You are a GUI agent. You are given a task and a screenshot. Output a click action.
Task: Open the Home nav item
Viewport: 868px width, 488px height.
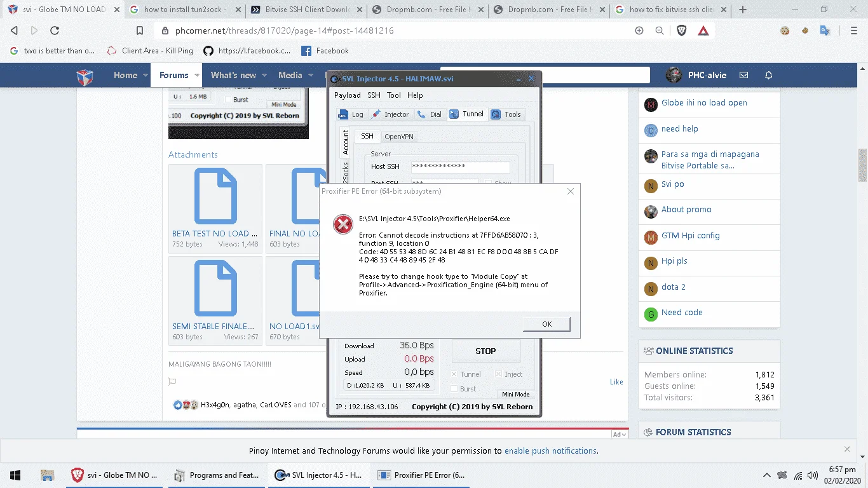[125, 75]
